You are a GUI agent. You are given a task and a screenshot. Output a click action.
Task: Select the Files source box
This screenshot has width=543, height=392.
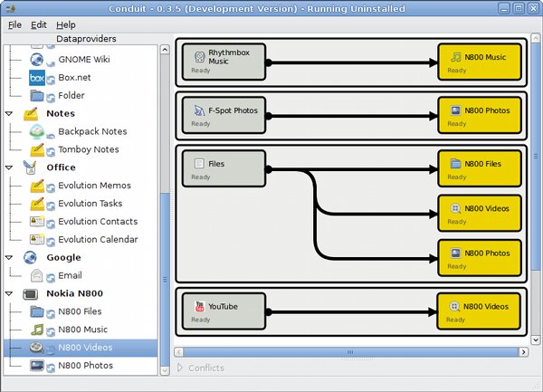pyautogui.click(x=224, y=168)
